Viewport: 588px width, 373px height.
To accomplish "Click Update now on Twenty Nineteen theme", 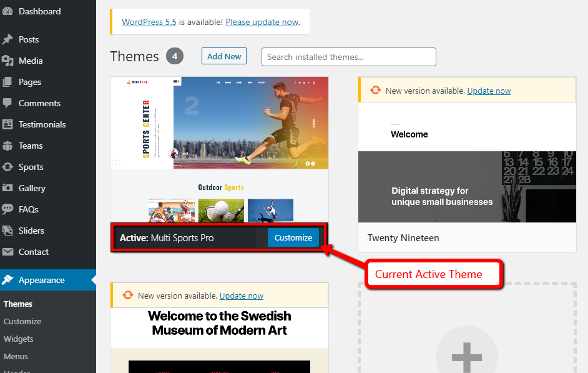I will click(x=489, y=91).
